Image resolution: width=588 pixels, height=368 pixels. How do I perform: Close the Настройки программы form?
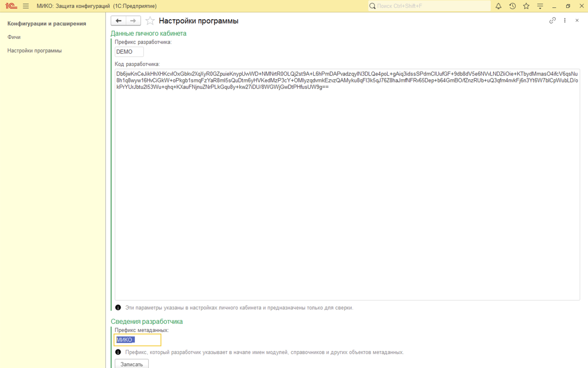pos(577,20)
